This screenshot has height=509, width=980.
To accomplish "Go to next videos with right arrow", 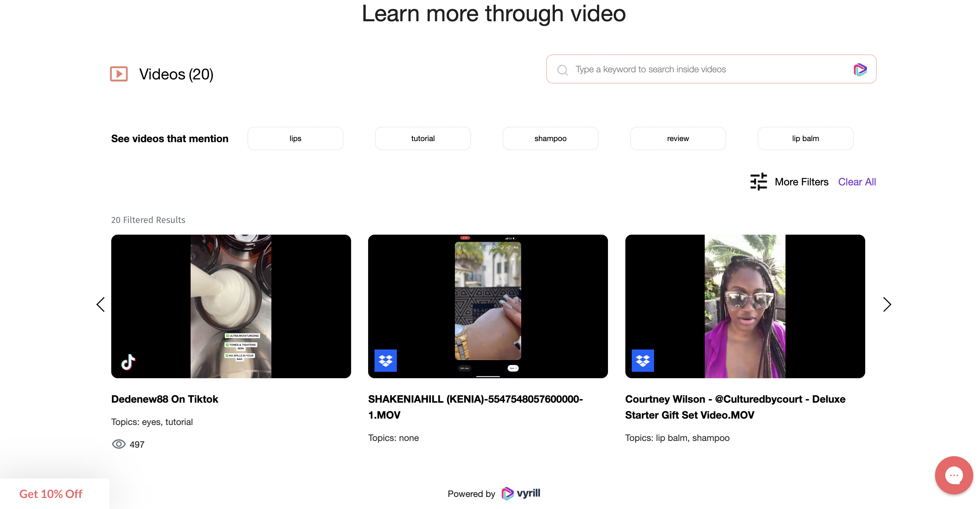I will point(887,304).
